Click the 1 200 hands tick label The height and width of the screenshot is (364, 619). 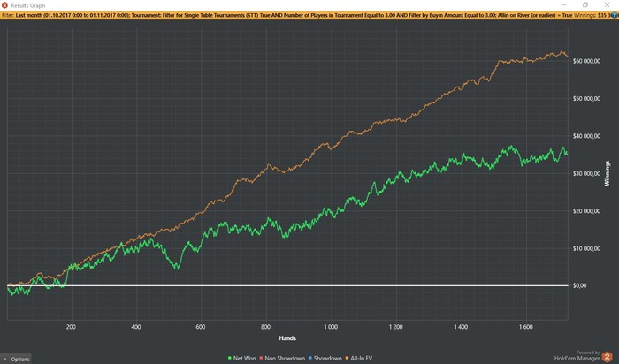coord(395,327)
